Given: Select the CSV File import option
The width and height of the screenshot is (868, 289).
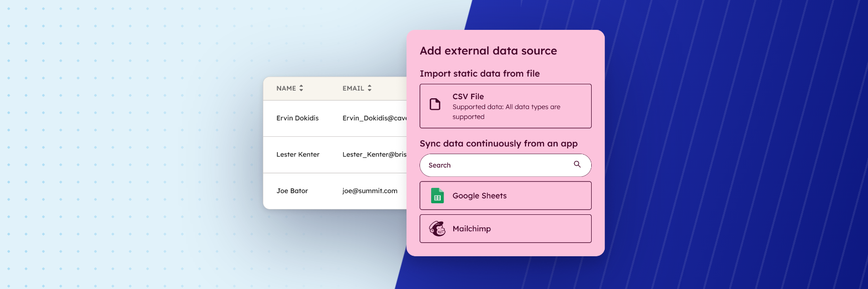Looking at the screenshot, I should coord(505,106).
